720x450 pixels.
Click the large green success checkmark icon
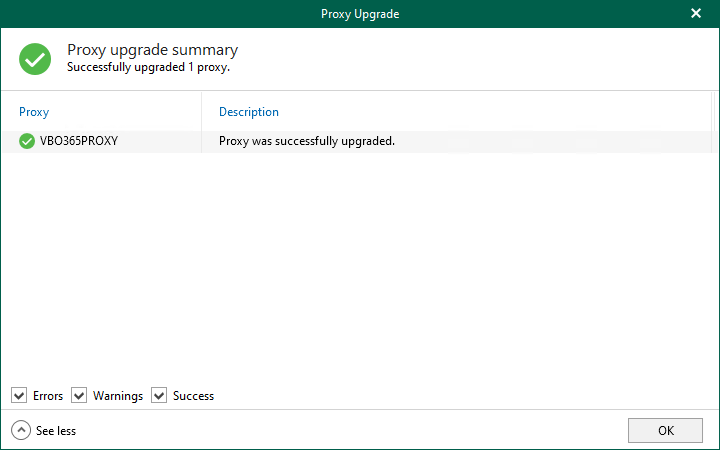click(x=35, y=59)
